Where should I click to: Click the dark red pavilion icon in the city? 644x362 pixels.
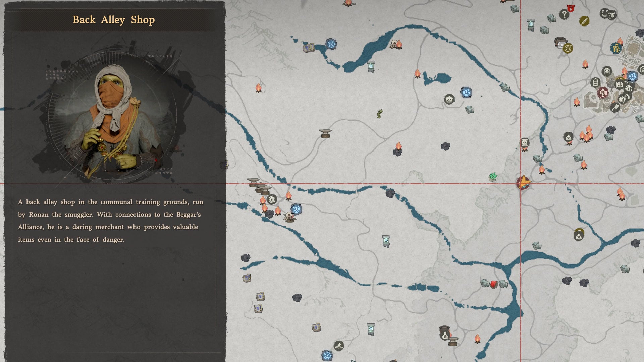click(603, 93)
